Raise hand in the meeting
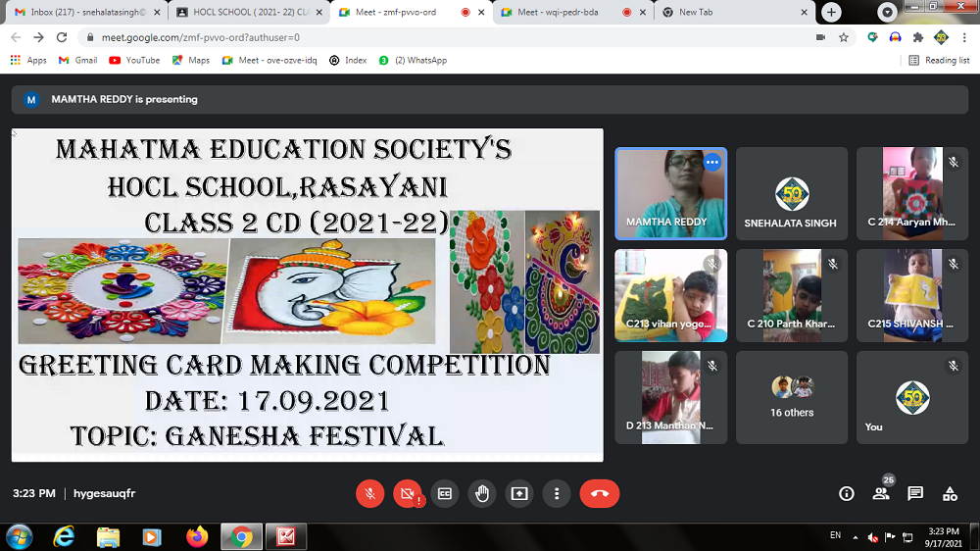This screenshot has height=551, width=980. 481,494
